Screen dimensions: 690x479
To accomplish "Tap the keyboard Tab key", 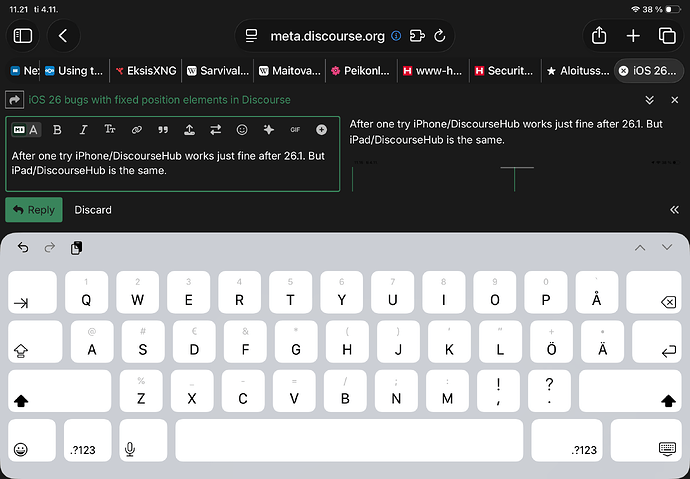I will [32, 292].
